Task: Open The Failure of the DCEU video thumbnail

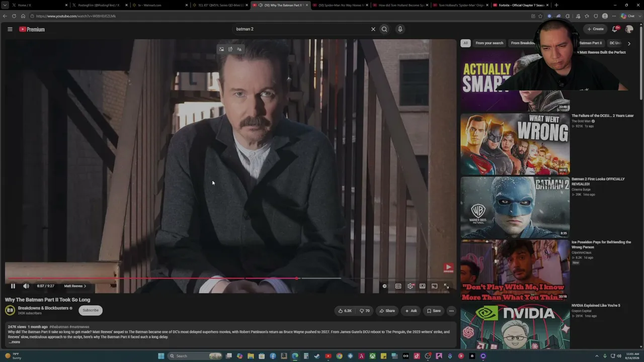Action: [x=515, y=144]
